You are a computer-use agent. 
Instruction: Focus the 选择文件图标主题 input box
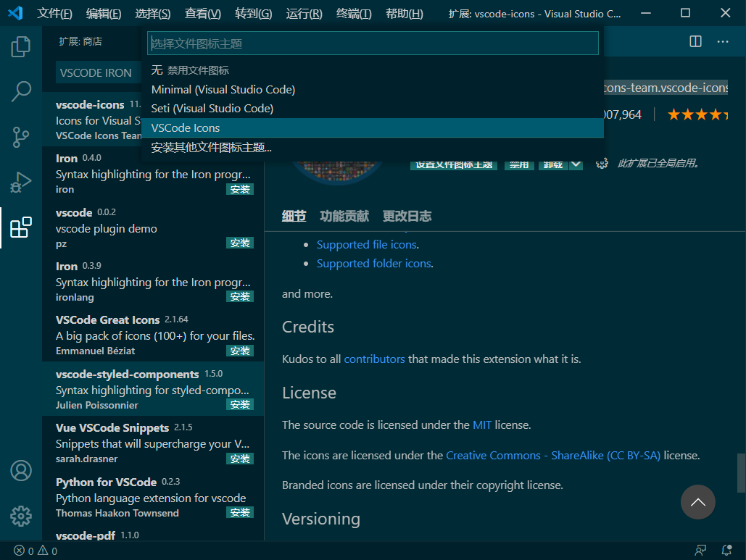pos(373,43)
